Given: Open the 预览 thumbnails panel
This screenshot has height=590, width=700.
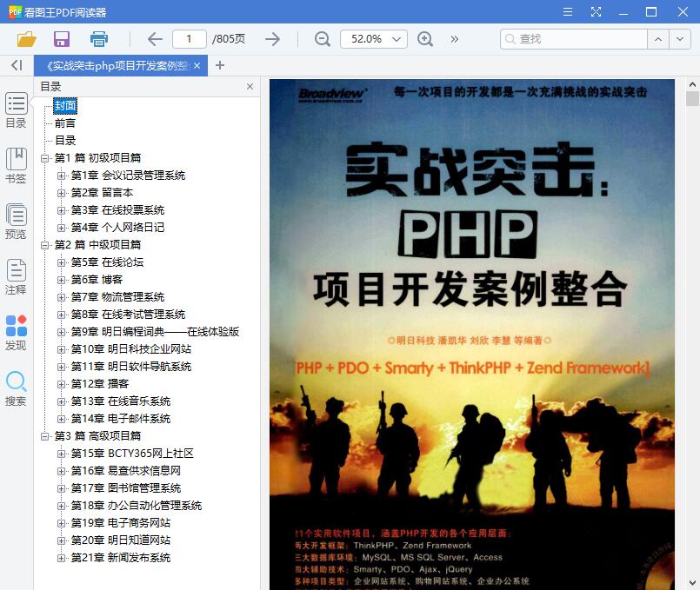Looking at the screenshot, I should (16, 222).
